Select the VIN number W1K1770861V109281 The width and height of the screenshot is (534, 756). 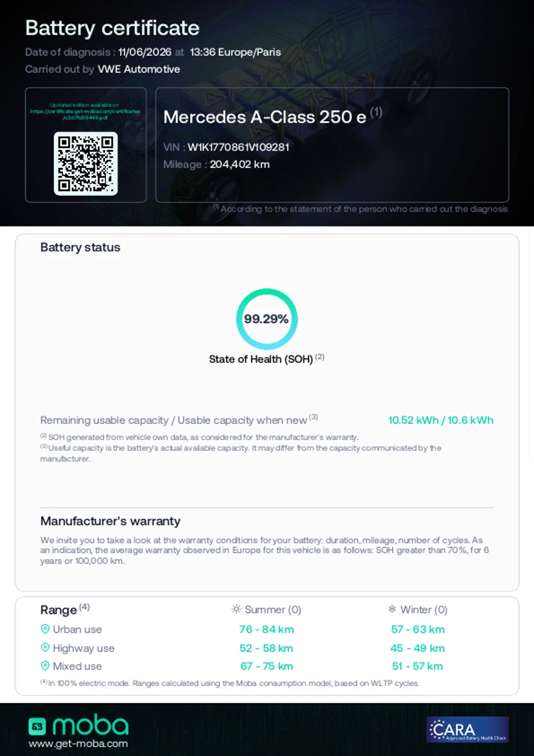click(238, 147)
